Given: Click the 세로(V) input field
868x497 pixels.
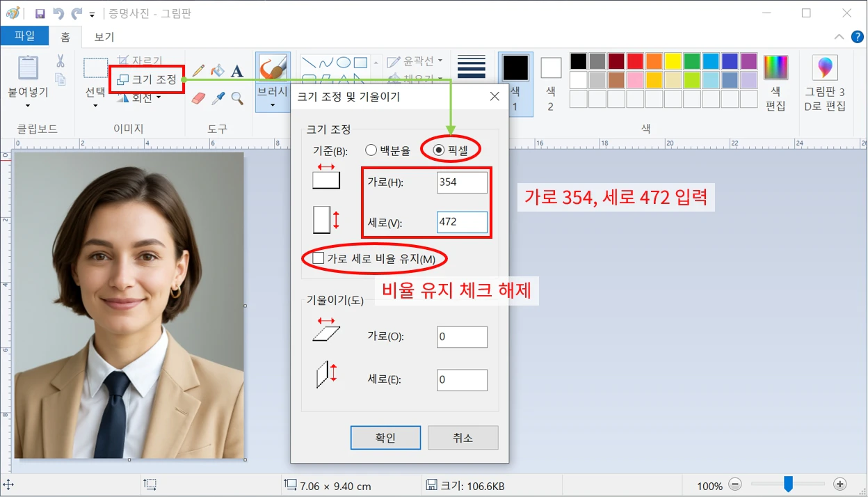Looking at the screenshot, I should (462, 221).
